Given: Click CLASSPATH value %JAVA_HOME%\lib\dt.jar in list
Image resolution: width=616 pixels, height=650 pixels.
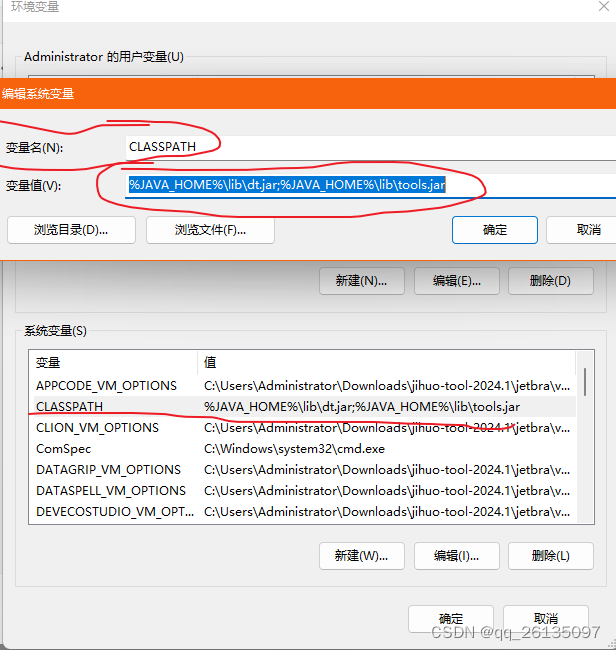Looking at the screenshot, I should pos(361,407).
